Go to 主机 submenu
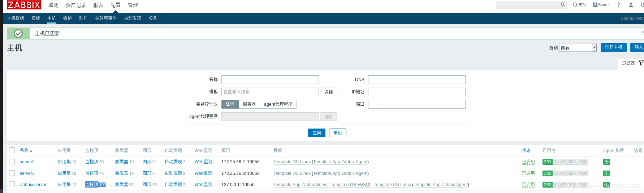The height and width of the screenshot is (193, 644). coord(52,18)
